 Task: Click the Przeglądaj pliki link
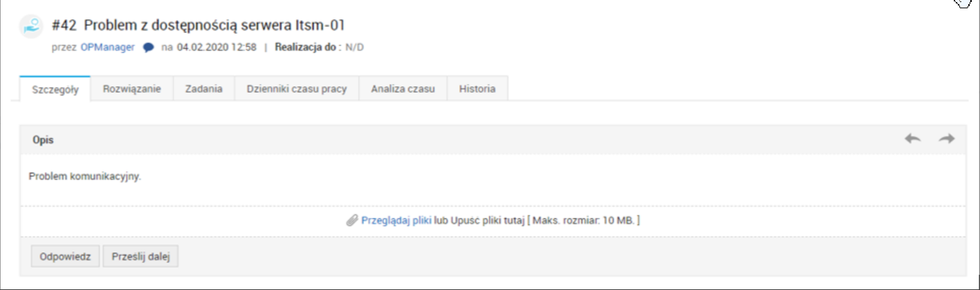click(396, 221)
